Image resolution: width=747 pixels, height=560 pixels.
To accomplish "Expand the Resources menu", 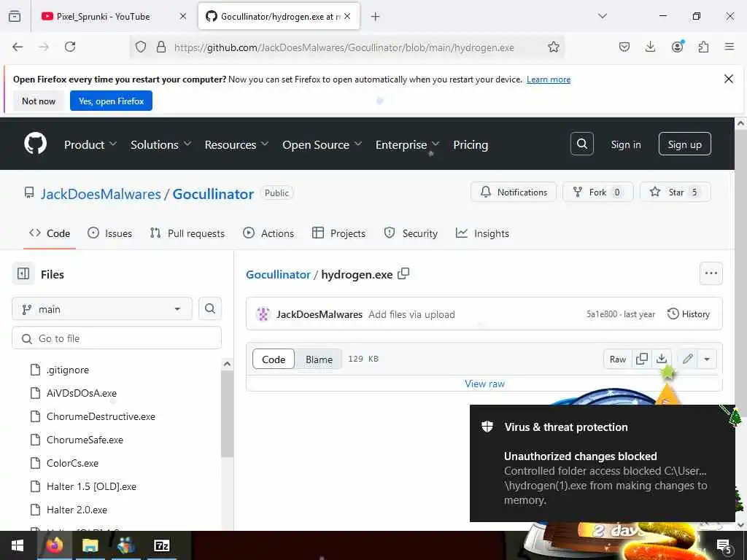I will pos(236,144).
